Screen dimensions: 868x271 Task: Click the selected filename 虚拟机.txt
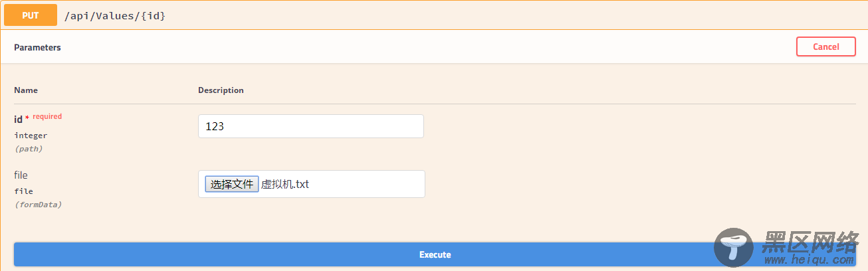tap(285, 184)
